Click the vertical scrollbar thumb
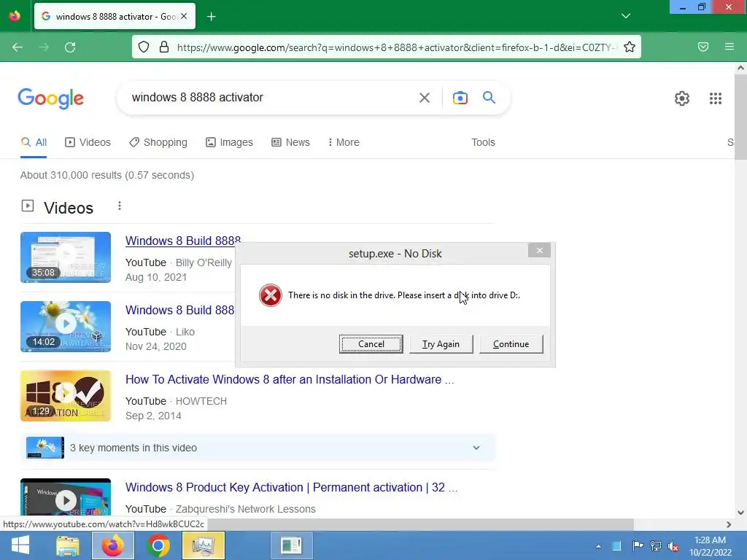Screen dimensions: 747x560 coord(740,117)
